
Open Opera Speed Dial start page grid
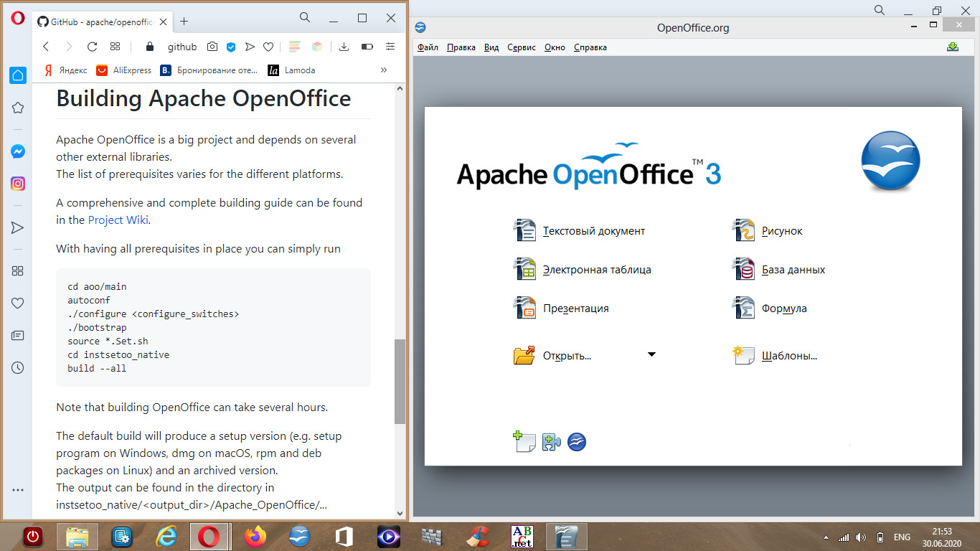(x=115, y=47)
